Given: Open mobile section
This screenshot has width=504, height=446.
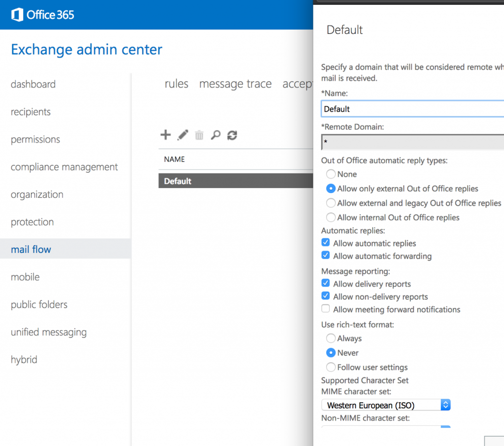Looking at the screenshot, I should [x=25, y=277].
